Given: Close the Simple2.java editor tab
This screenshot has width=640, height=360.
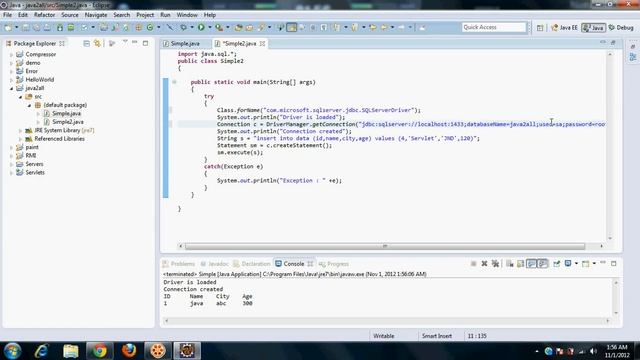Looking at the screenshot, I should [262, 43].
